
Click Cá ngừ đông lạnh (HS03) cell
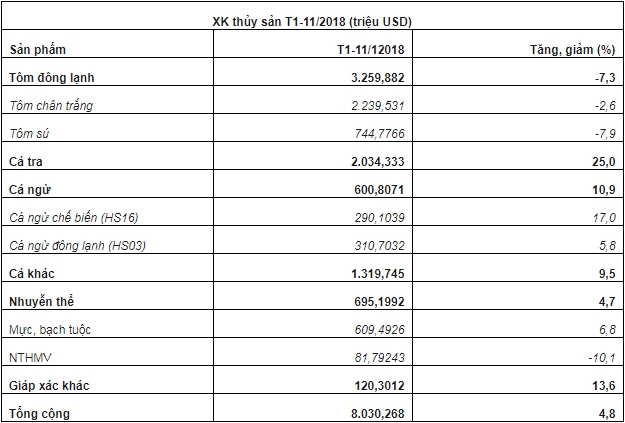coord(79,244)
